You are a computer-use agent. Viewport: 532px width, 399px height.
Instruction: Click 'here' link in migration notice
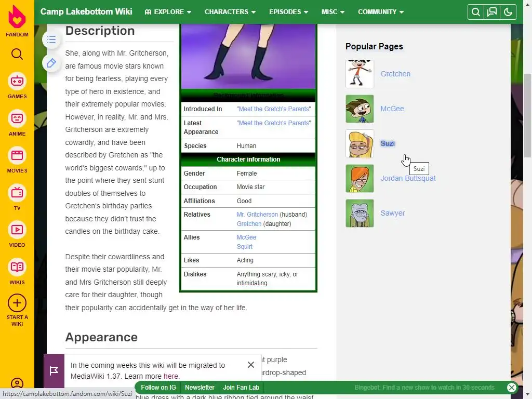click(170, 376)
